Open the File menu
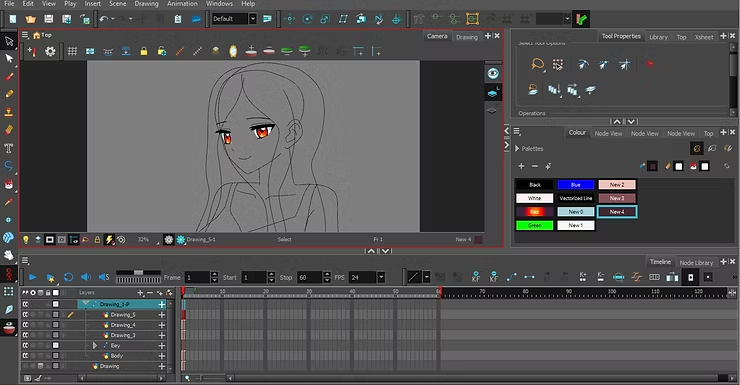The image size is (740, 385). point(9,4)
